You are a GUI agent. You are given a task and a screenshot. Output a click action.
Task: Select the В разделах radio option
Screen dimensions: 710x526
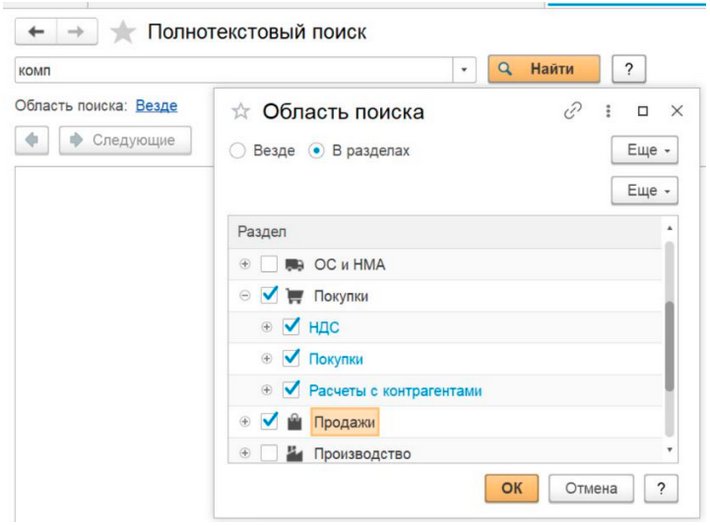click(316, 151)
